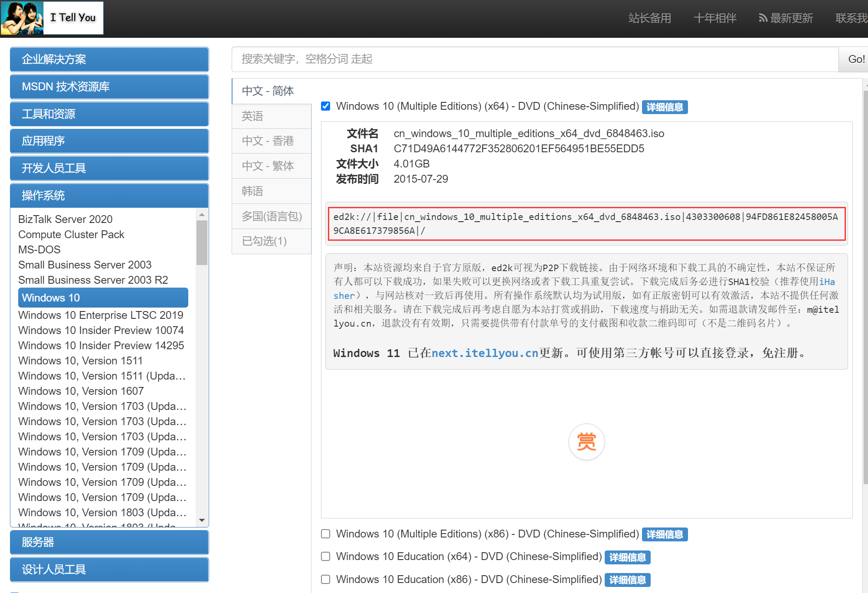Viewport: 868px width, 593px height.
Task: Click 详细信息 badge for Windows 10 x64
Action: pyautogui.click(x=664, y=107)
